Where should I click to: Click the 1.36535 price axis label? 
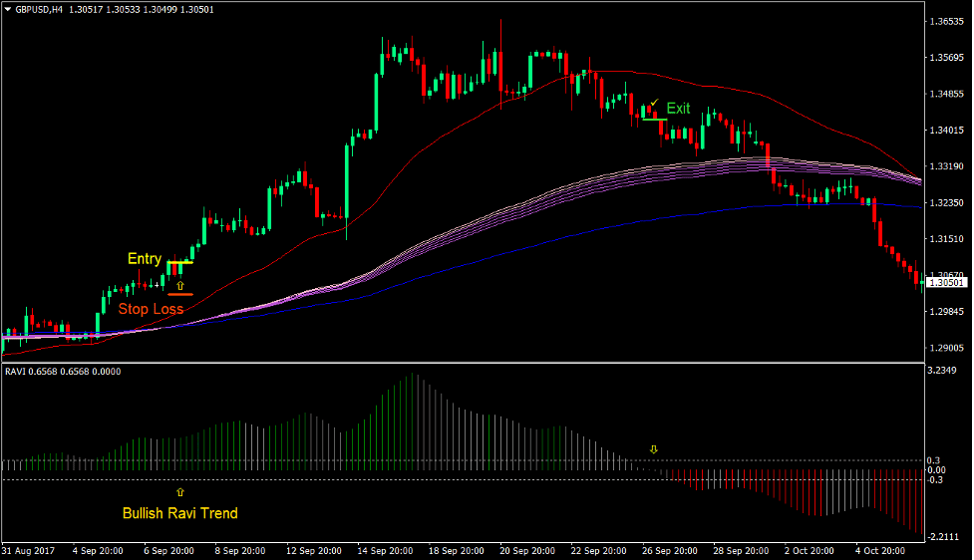(x=944, y=21)
